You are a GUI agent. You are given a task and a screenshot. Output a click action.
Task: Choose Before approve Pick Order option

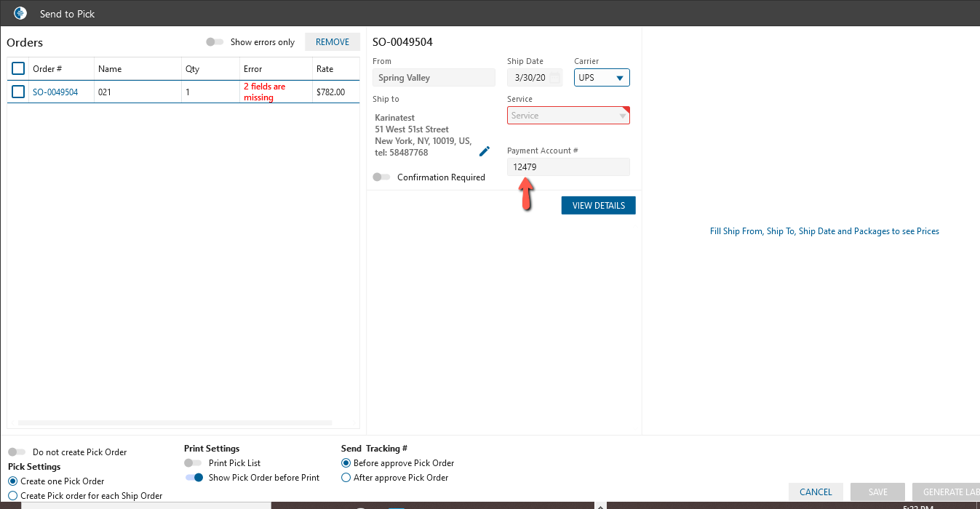[346, 463]
